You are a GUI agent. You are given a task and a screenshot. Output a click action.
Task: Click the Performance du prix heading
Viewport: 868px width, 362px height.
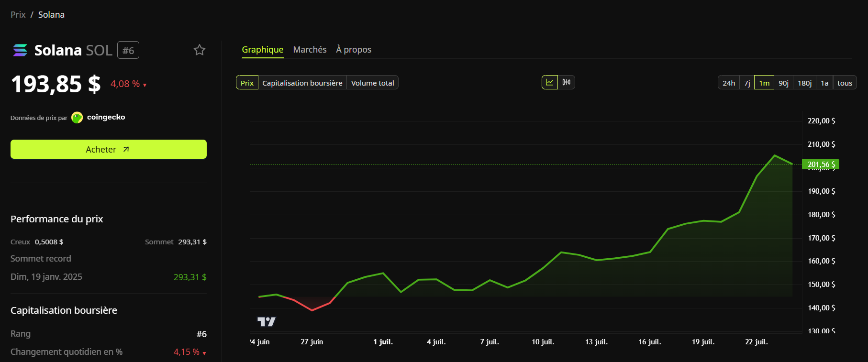point(57,219)
